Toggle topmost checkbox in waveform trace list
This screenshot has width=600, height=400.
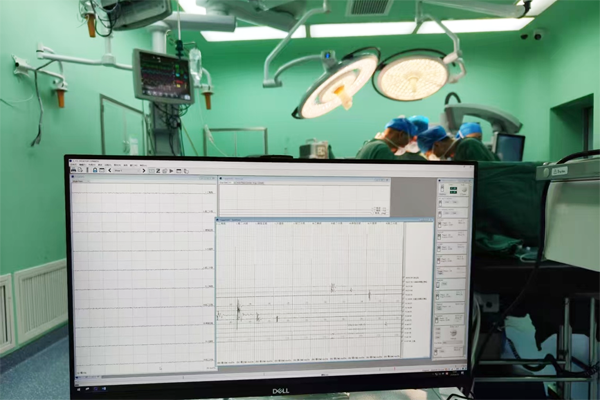(x=403, y=278)
